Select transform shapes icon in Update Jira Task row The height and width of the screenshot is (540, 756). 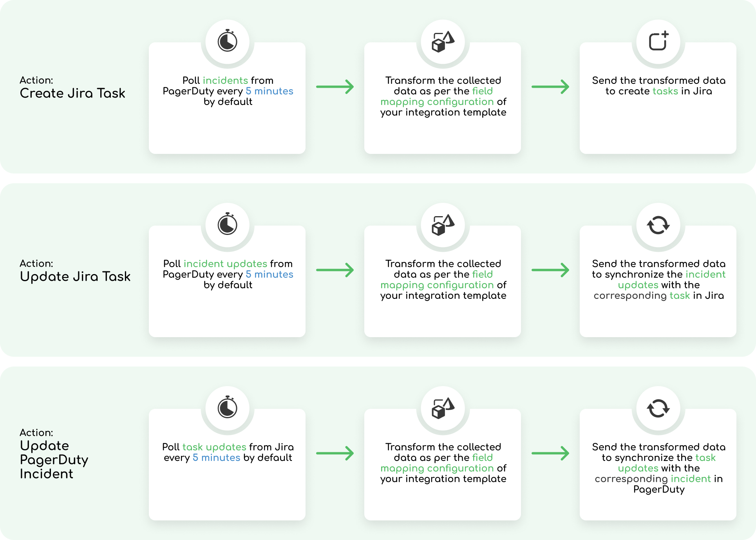click(x=443, y=225)
